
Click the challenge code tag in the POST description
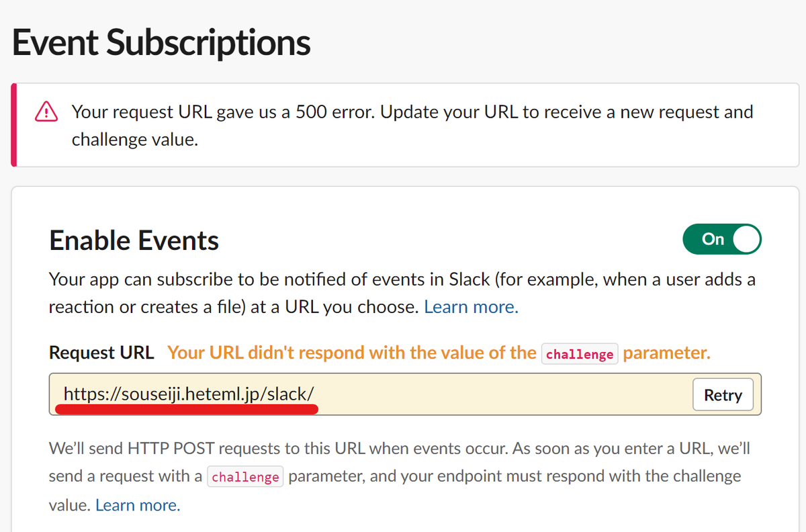(245, 477)
